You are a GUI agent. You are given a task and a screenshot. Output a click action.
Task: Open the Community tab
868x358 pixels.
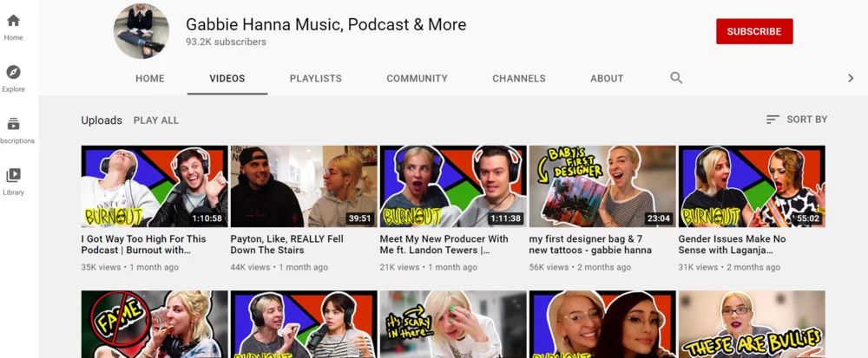tap(417, 79)
